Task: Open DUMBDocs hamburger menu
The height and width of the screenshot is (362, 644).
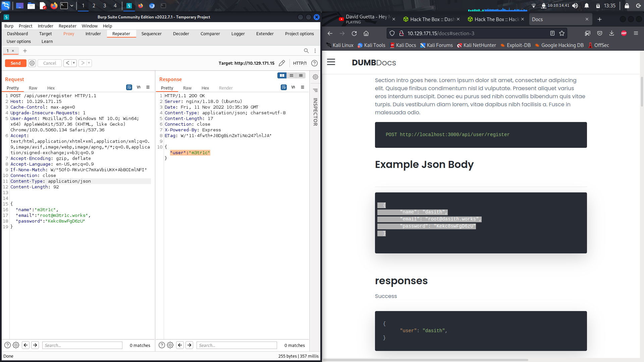Action: click(331, 62)
